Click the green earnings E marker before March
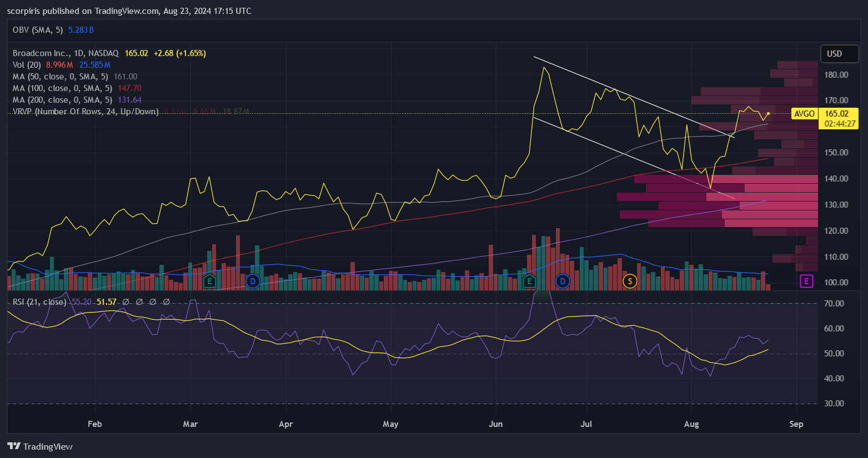868x458 pixels. click(209, 281)
